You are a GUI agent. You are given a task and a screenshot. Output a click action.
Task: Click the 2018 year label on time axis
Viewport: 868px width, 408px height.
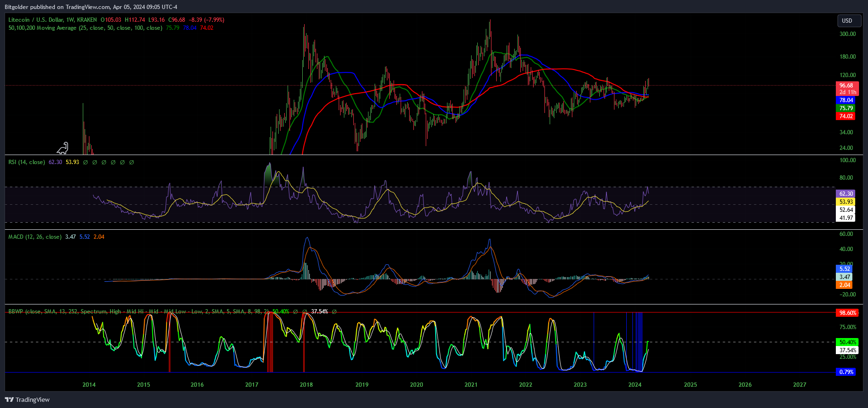[x=306, y=385]
